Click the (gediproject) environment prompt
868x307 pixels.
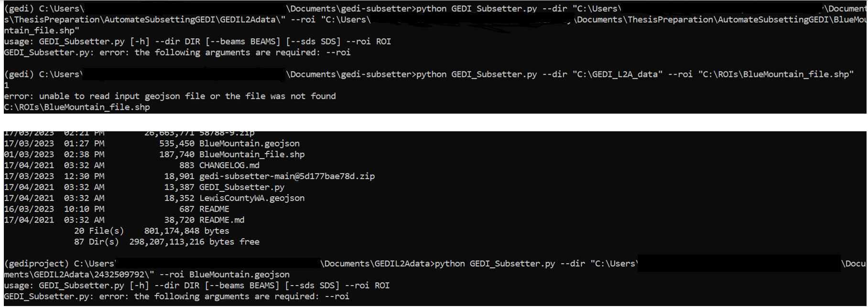point(37,264)
